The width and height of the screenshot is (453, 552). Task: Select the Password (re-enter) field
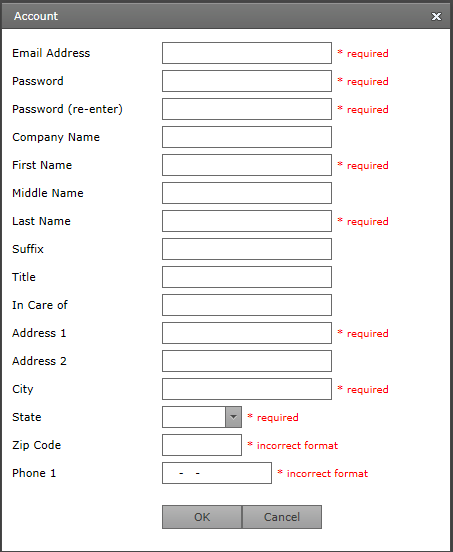click(247, 109)
